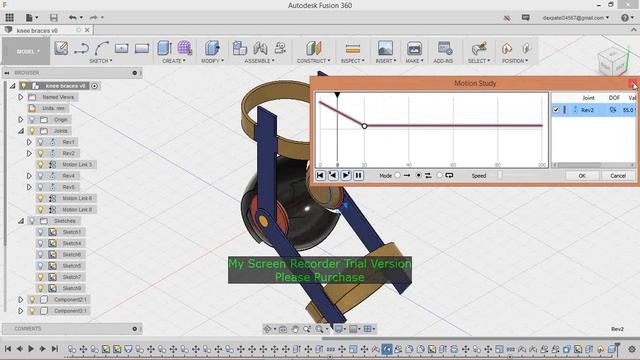This screenshot has width=640, height=360.
Task: Click the Motion Study pause button
Action: point(358,176)
